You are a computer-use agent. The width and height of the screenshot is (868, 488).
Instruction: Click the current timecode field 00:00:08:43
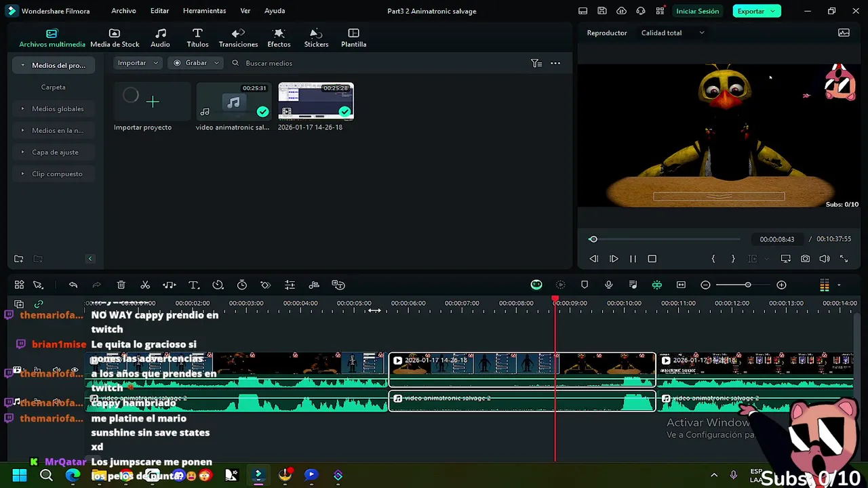(x=776, y=239)
